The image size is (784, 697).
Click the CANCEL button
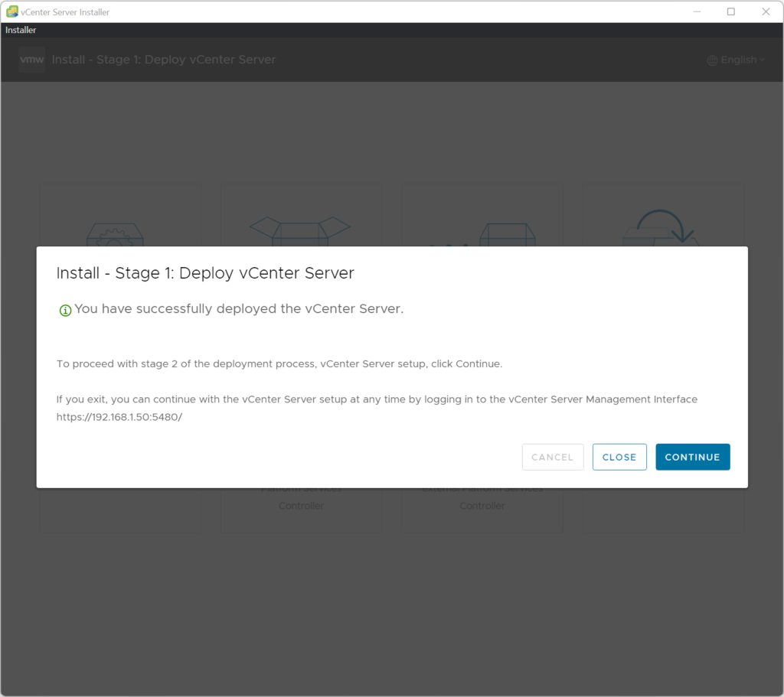(x=553, y=457)
